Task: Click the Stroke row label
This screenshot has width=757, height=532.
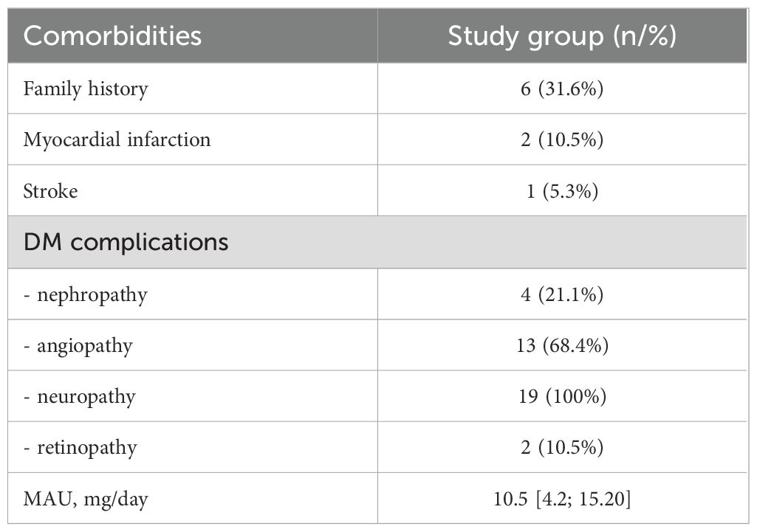Action: pyautogui.click(x=50, y=191)
